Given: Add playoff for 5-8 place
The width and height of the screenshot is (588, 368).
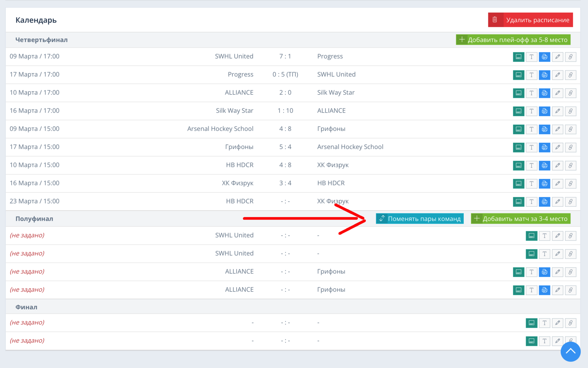Looking at the screenshot, I should tap(513, 40).
